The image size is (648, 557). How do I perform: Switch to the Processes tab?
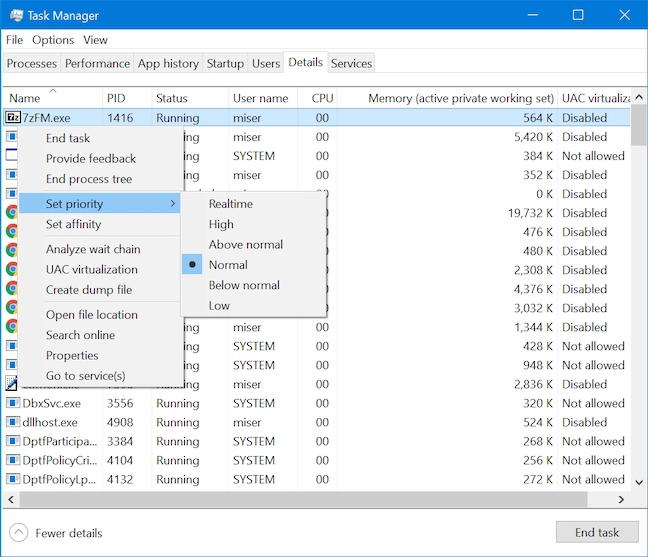pos(32,63)
